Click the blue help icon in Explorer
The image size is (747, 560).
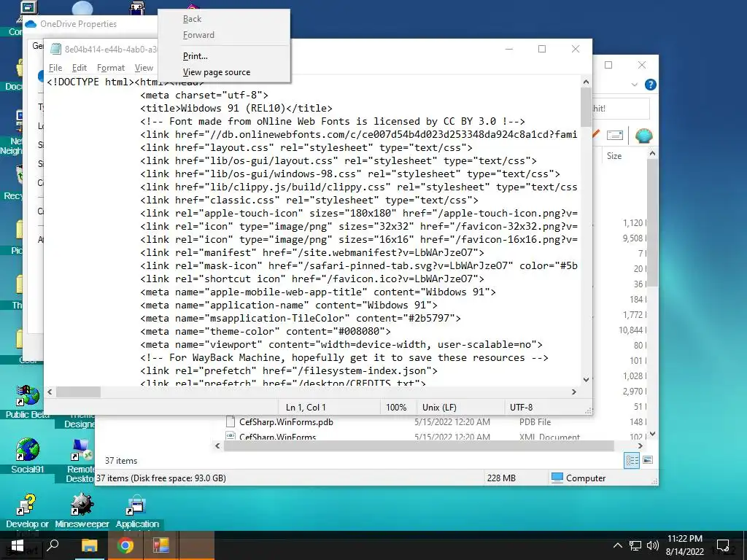point(650,85)
